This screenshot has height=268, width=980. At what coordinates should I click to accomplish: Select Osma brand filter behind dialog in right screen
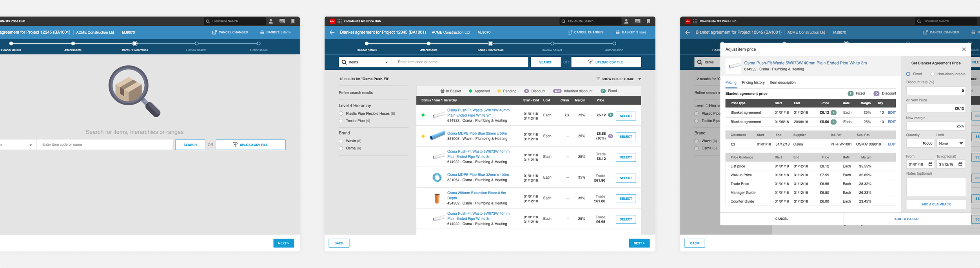coord(697,148)
